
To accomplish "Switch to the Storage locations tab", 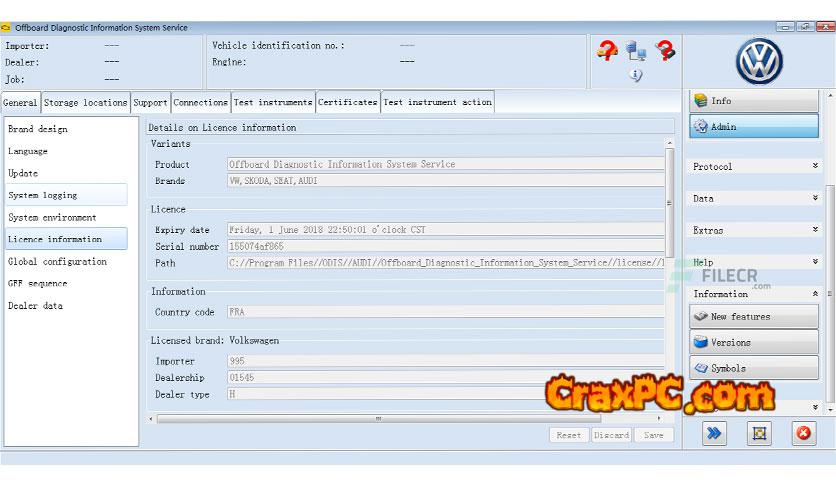I will 86,102.
